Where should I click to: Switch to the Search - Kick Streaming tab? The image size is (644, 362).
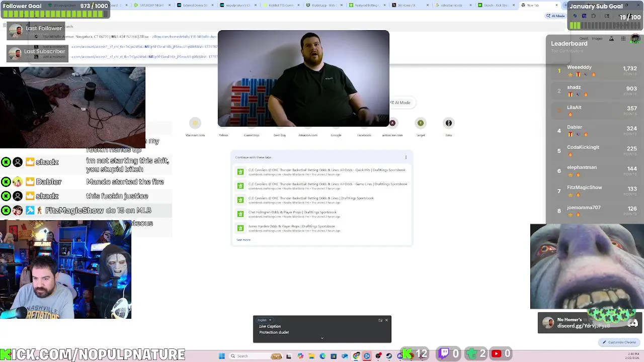[496, 5]
